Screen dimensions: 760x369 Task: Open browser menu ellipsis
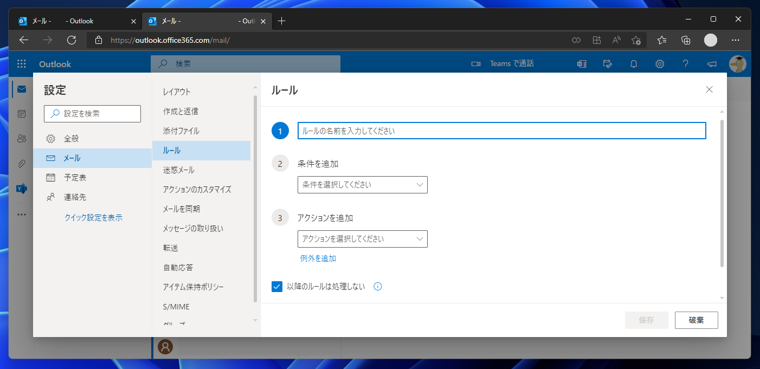click(x=735, y=40)
